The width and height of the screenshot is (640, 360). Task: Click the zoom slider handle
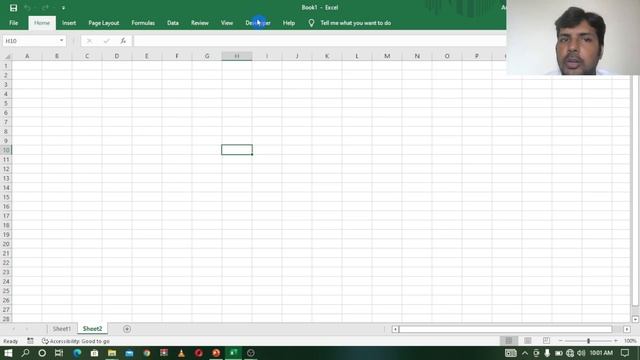pos(589,341)
